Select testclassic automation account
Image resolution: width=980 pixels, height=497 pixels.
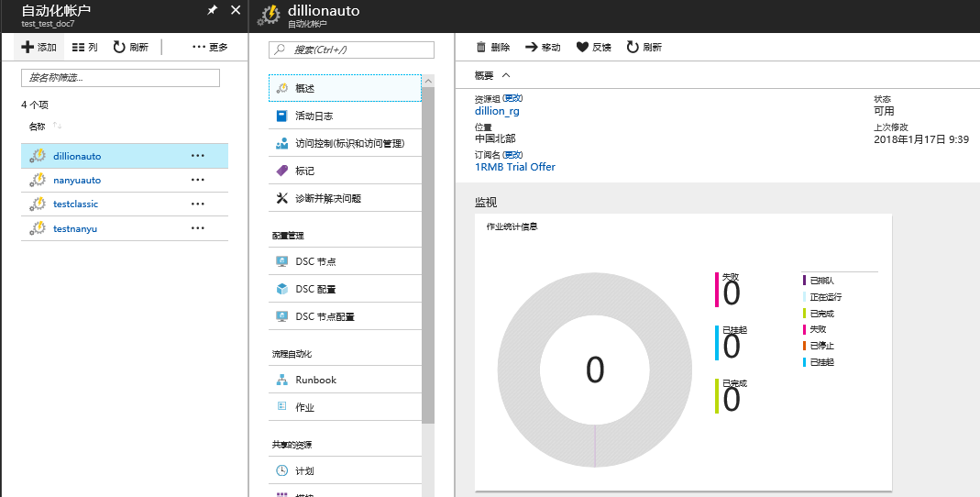(x=75, y=204)
